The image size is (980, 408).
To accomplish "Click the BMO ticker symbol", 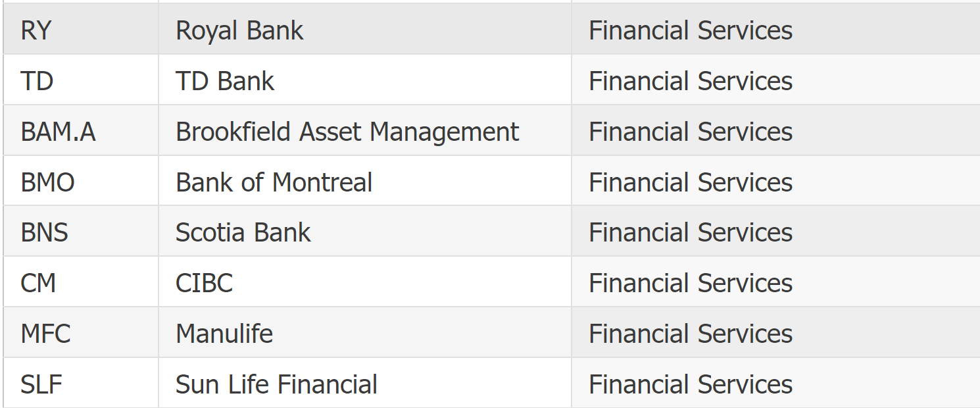I will (x=48, y=182).
